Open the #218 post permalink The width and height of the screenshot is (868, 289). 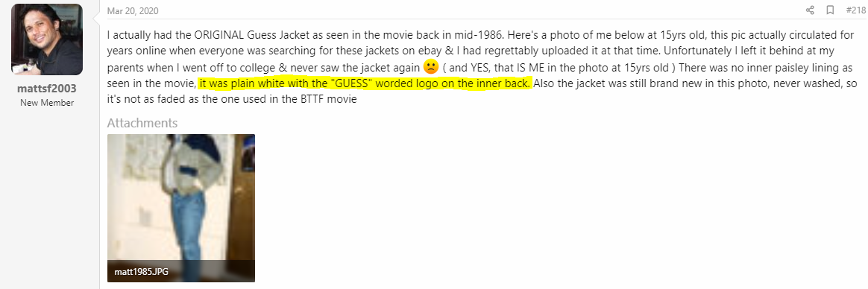856,10
